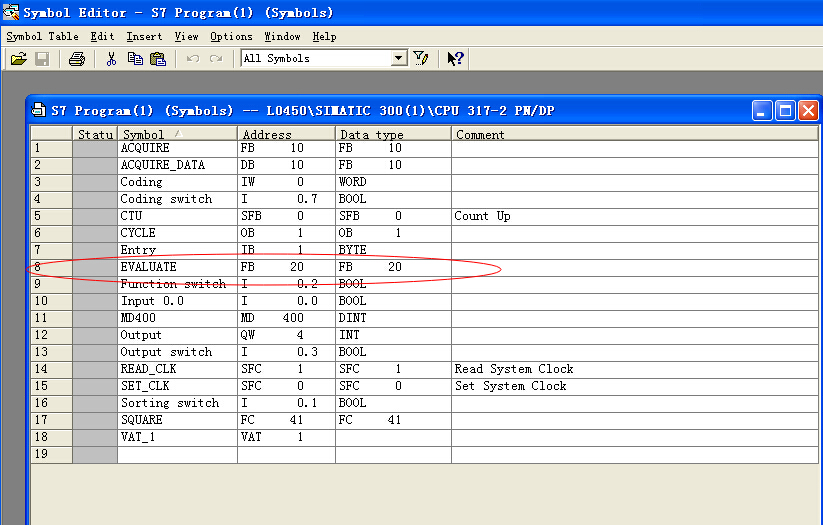The image size is (823, 525).
Task: Click the Output switch symbol cell
Action: click(x=177, y=352)
